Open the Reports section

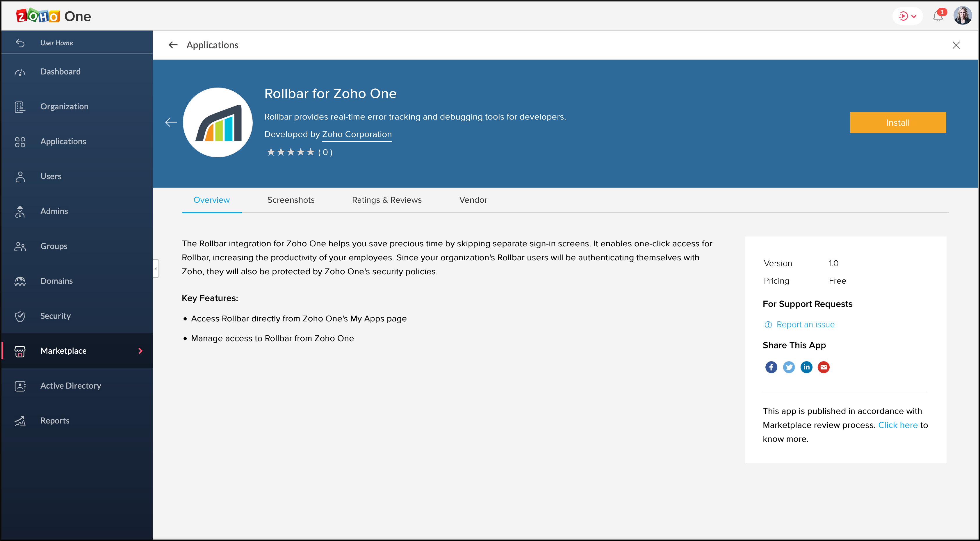point(54,420)
